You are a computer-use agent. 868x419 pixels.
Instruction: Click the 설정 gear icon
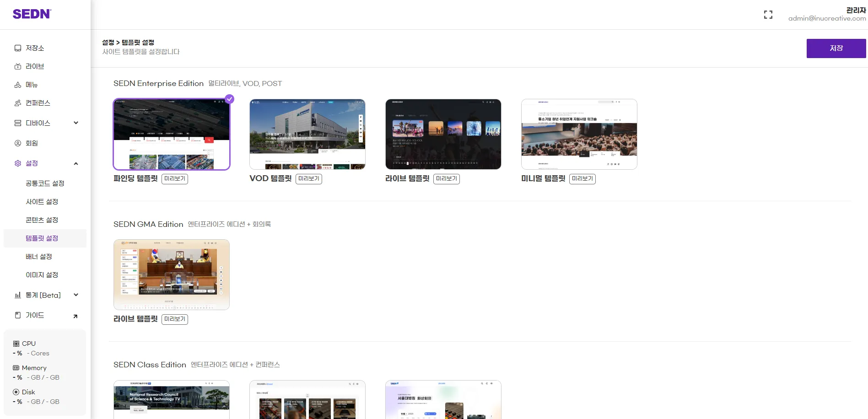click(18, 163)
